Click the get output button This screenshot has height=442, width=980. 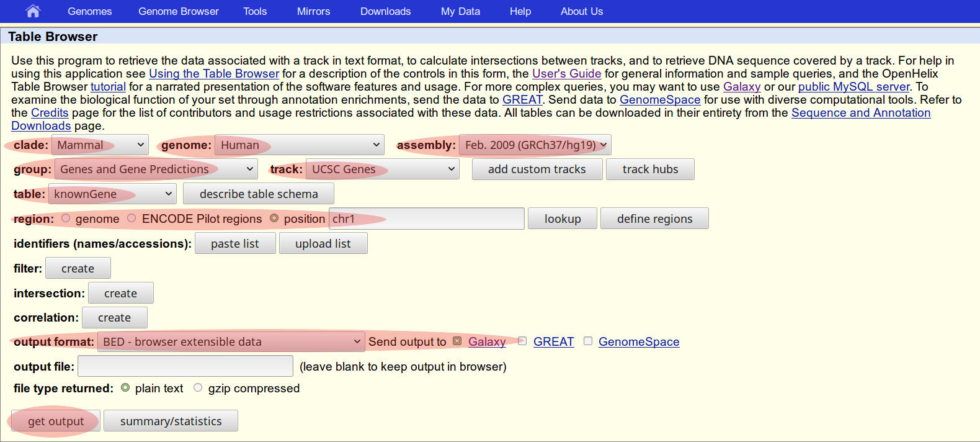[x=56, y=421]
